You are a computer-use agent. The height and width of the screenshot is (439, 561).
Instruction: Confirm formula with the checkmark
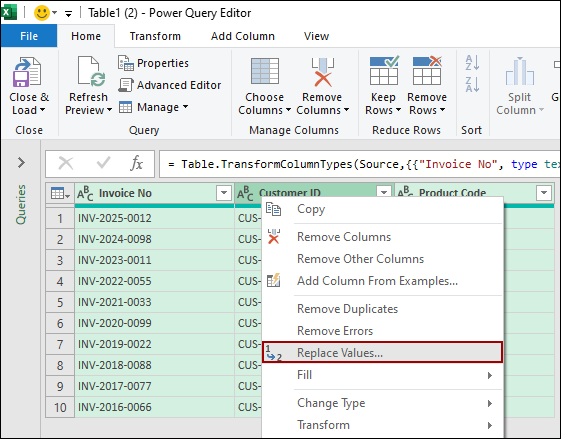[x=103, y=163]
